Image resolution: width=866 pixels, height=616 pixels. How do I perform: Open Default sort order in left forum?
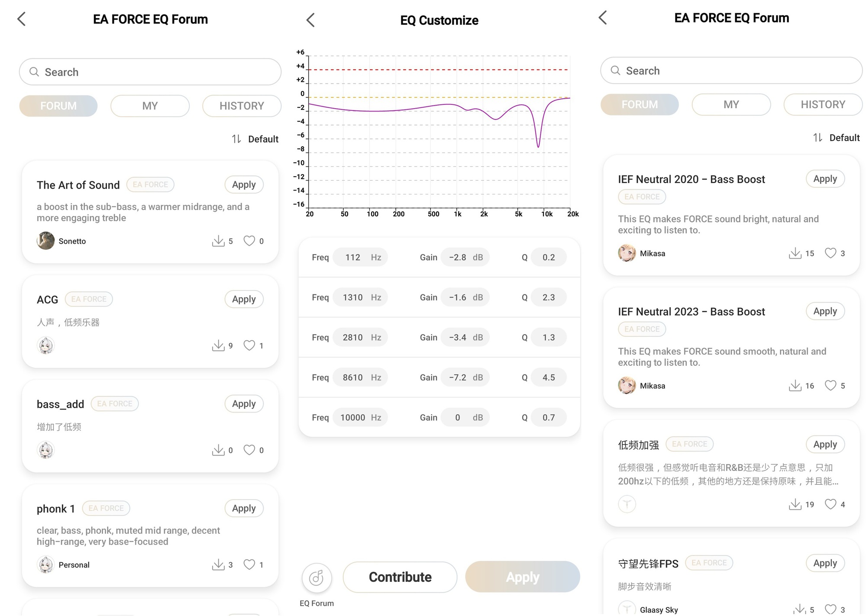tap(255, 139)
